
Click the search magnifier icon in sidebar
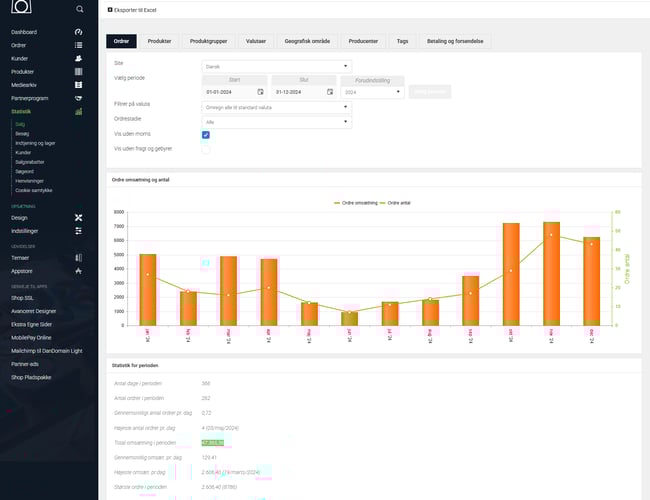[80, 9]
